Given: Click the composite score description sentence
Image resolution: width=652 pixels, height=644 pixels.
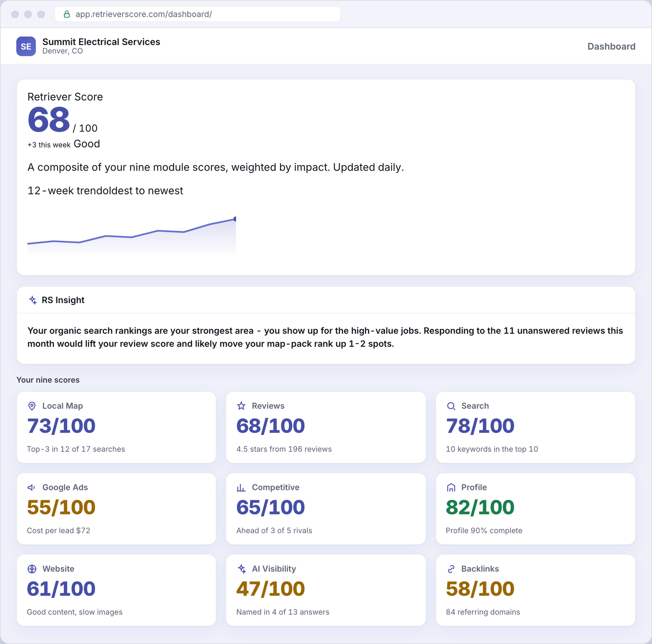Looking at the screenshot, I should coord(216,167).
